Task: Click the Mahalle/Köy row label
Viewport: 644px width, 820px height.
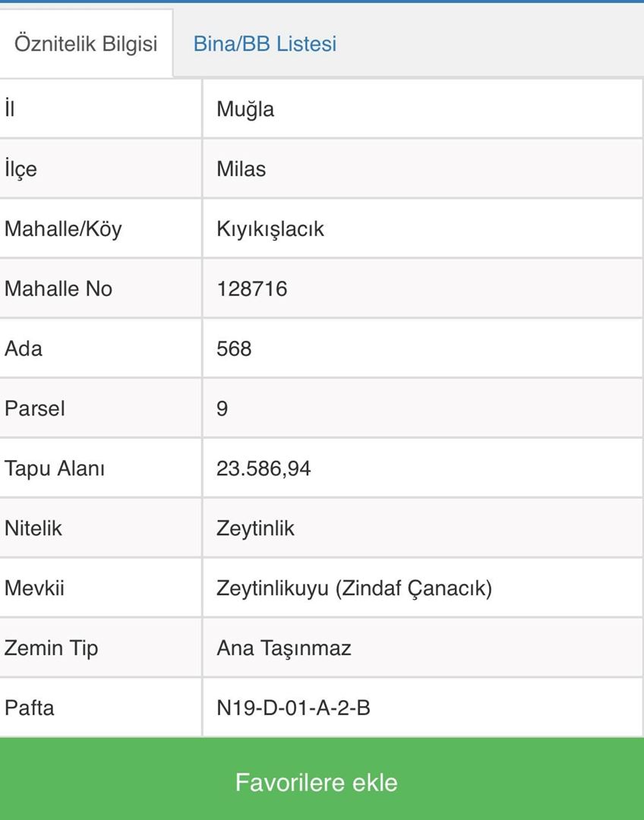Action: [63, 229]
